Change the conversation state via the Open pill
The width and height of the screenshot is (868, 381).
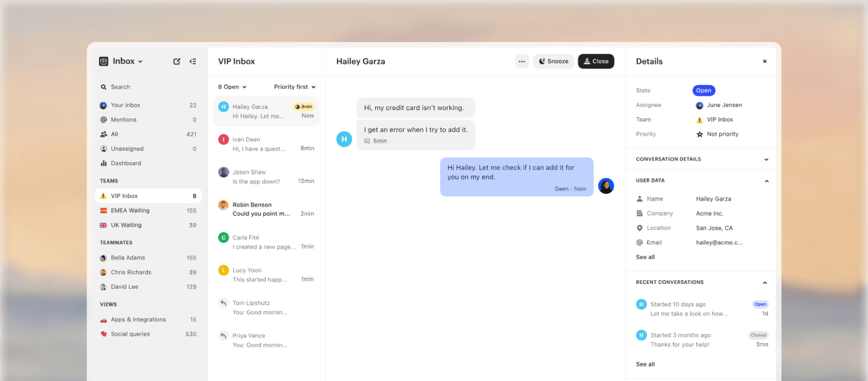pos(704,90)
